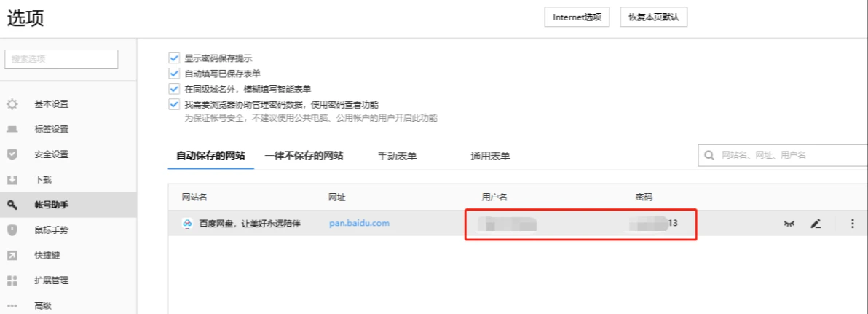This screenshot has height=314, width=868.
Task: Click the pencil edit icon for pan.baidu.com
Action: (815, 224)
